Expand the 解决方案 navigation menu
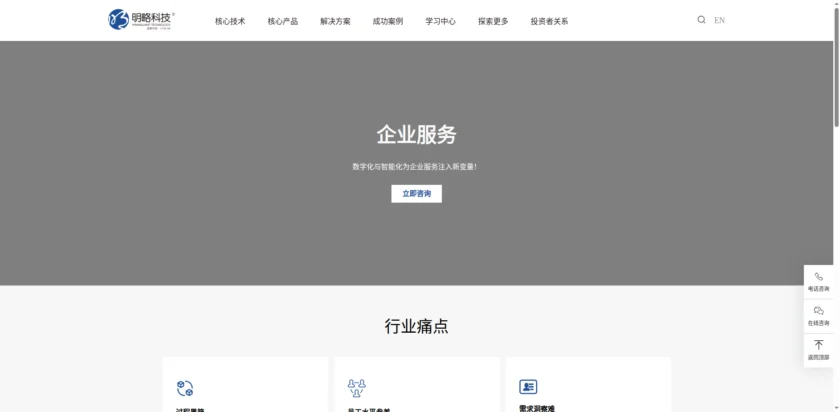Image resolution: width=840 pixels, height=412 pixels. click(335, 21)
